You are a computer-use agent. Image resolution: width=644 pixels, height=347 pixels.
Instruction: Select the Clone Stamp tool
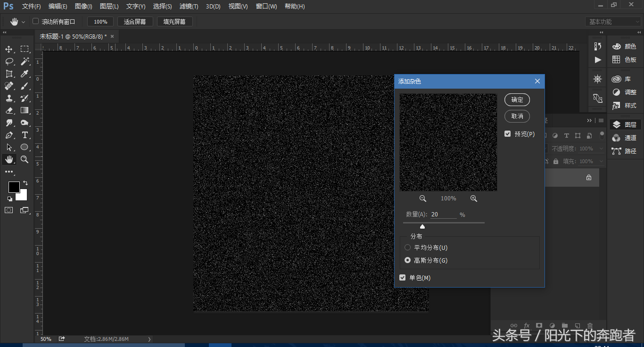click(x=9, y=99)
